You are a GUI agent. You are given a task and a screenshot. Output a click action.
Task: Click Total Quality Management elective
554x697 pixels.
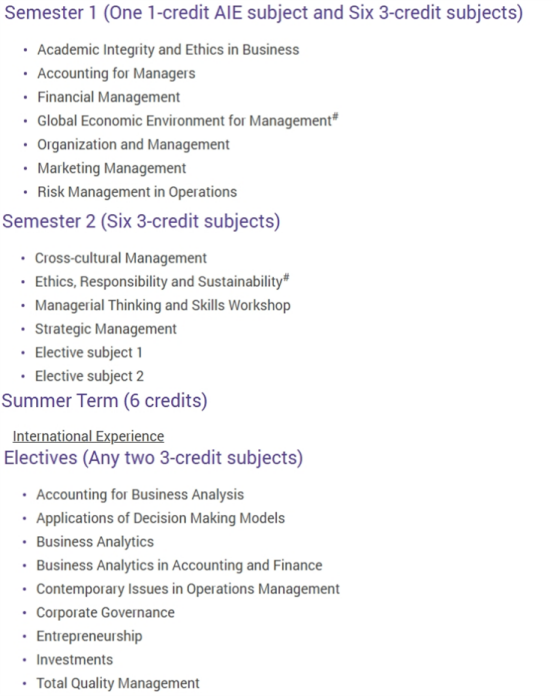(x=118, y=683)
